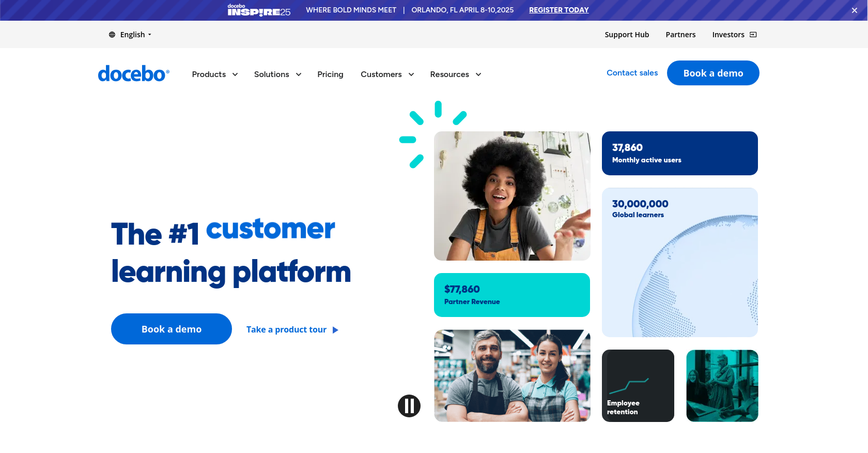Click the Contact sales link

tap(632, 73)
